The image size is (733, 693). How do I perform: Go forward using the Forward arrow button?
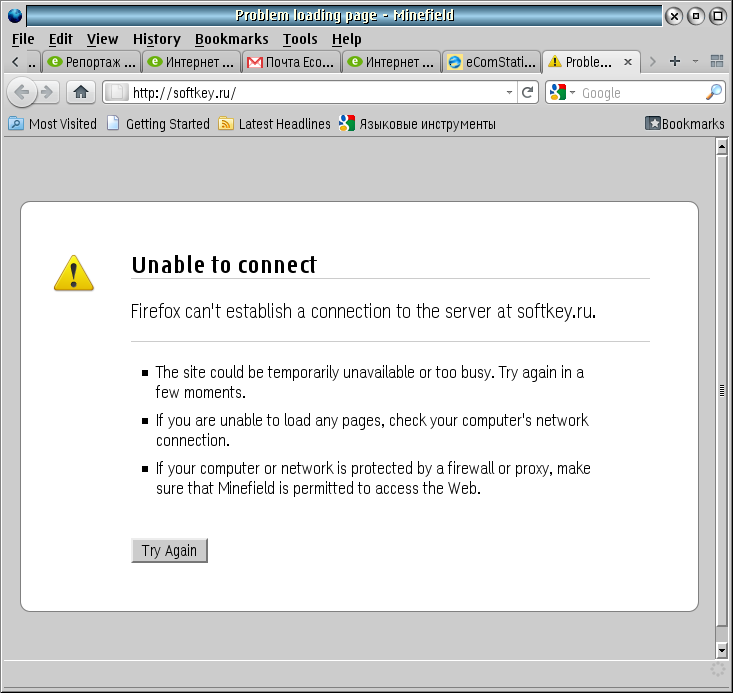(47, 92)
